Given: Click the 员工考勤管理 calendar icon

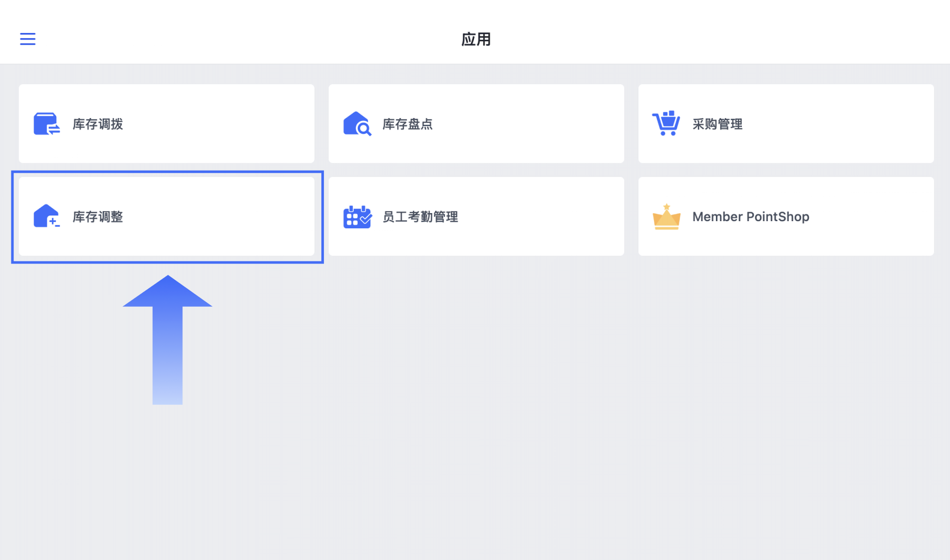Looking at the screenshot, I should click(357, 216).
